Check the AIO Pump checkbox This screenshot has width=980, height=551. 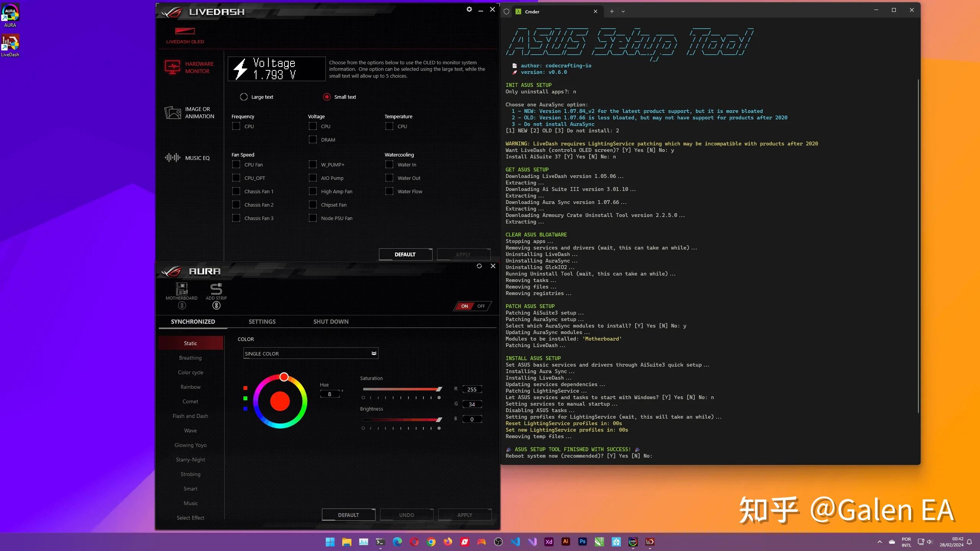tap(313, 178)
